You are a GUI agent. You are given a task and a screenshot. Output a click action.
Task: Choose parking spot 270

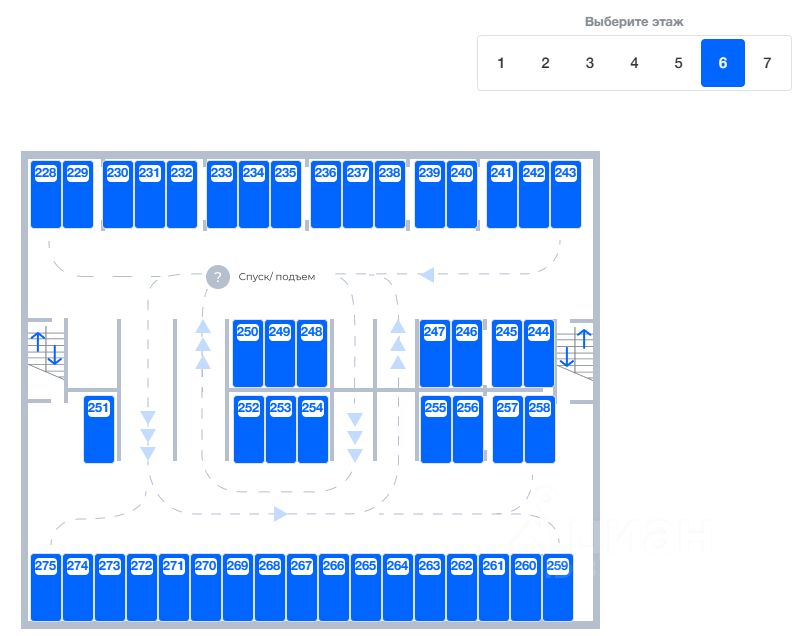[206, 588]
